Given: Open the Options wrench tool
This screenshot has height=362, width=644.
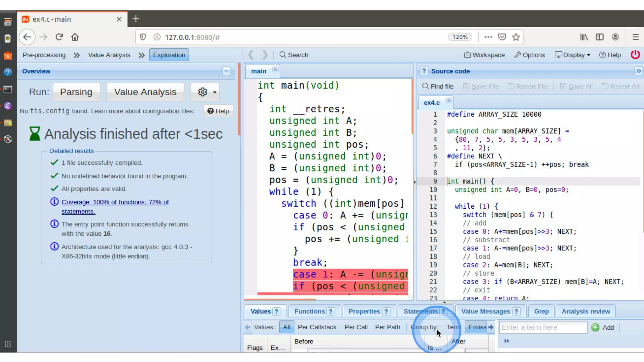Looking at the screenshot, I should (x=529, y=55).
